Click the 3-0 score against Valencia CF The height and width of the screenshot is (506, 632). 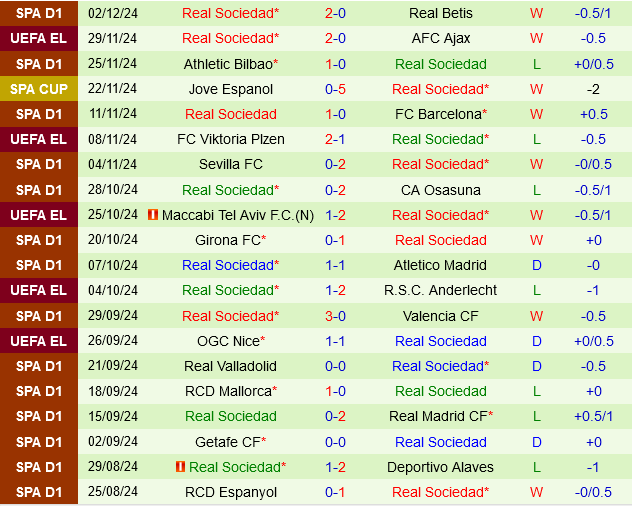pos(335,316)
